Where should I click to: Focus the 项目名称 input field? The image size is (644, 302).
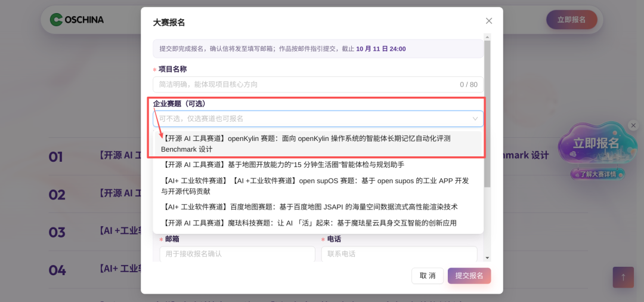(318, 85)
